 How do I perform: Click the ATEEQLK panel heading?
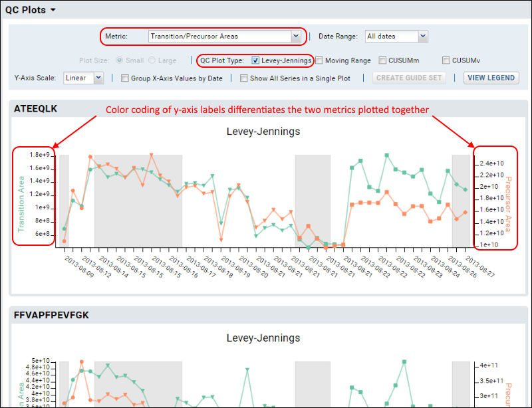coord(36,108)
